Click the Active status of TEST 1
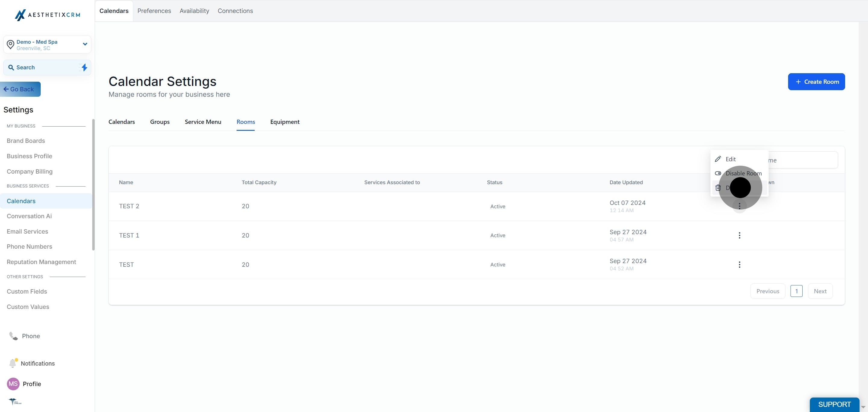Image resolution: width=868 pixels, height=412 pixels. (x=498, y=235)
